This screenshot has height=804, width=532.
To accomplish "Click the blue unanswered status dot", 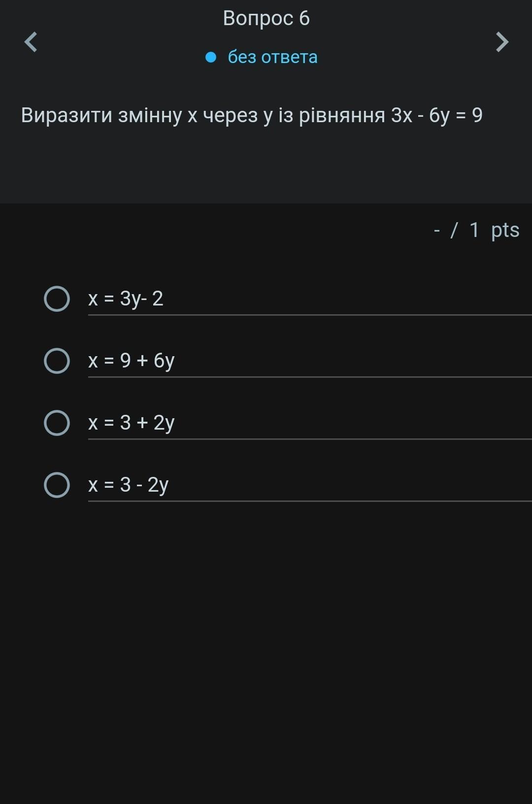I will 211,57.
